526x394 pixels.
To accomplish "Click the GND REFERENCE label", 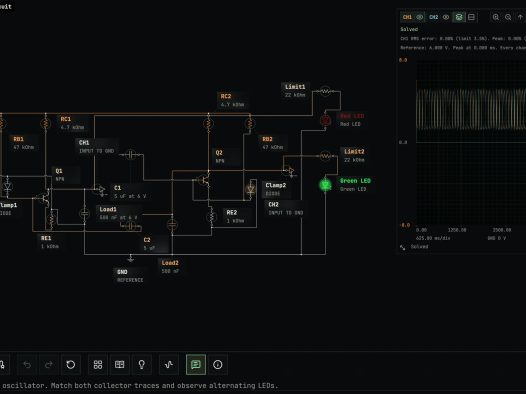I will (130, 276).
